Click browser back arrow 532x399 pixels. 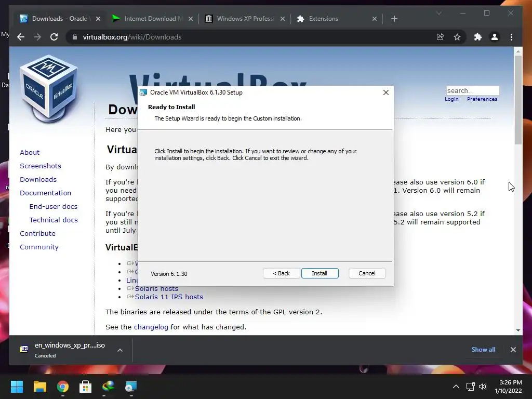[x=21, y=37]
